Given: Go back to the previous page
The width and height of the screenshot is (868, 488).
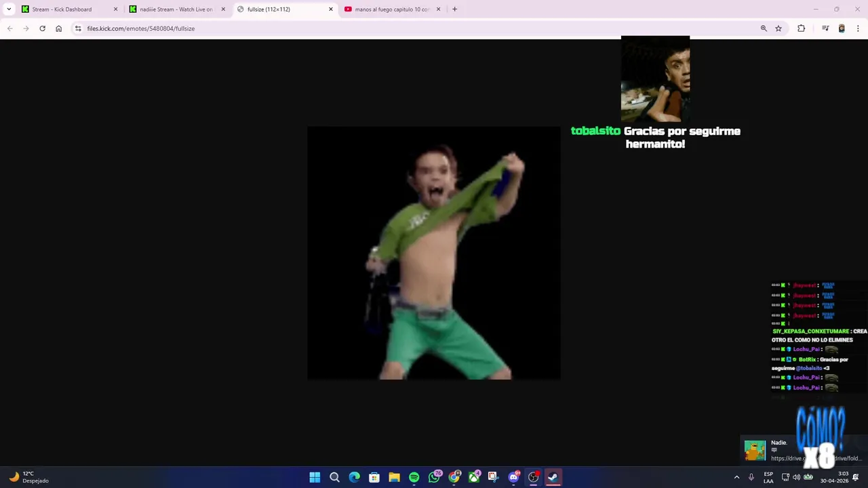Looking at the screenshot, I should 9,28.
